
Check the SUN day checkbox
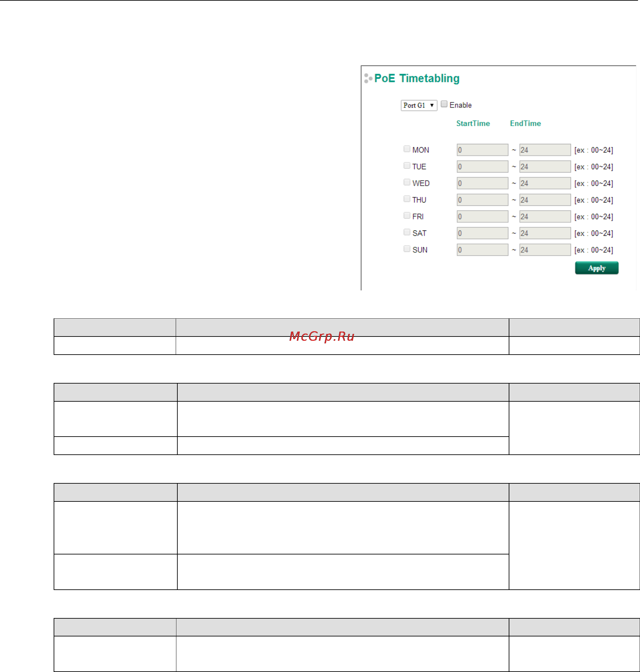tap(407, 249)
